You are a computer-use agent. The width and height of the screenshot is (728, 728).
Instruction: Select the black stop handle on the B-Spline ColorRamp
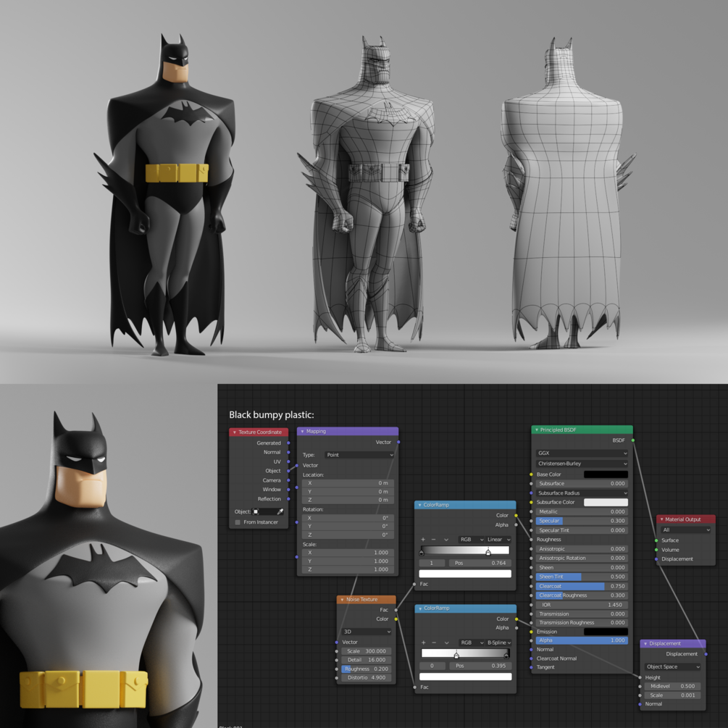(x=506, y=655)
